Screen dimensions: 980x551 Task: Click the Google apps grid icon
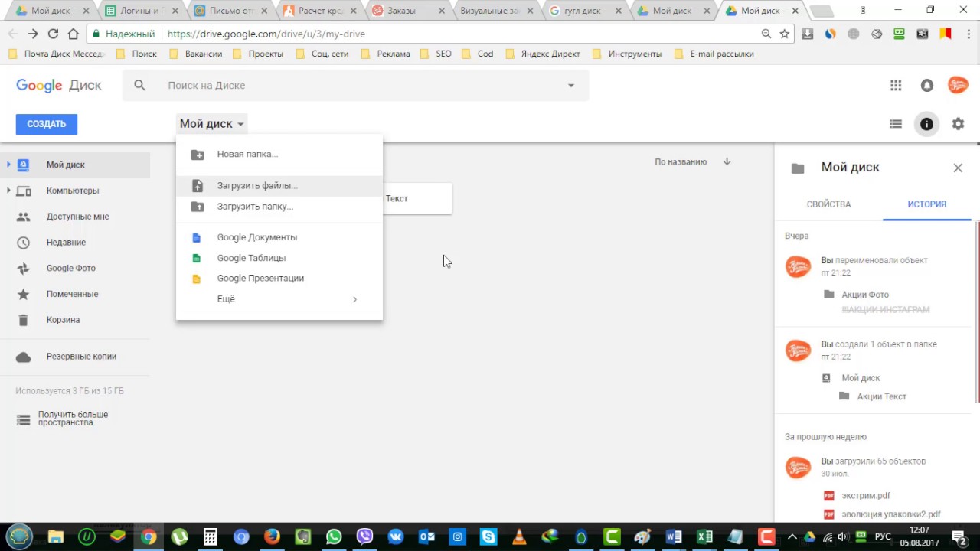click(x=896, y=86)
